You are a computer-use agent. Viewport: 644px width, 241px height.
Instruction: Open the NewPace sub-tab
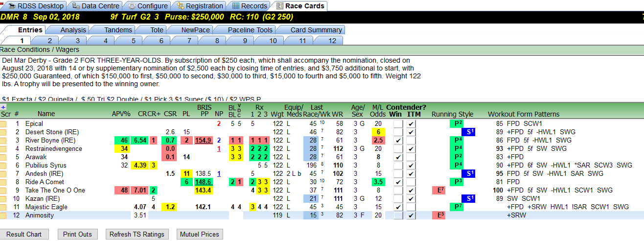[x=195, y=30]
